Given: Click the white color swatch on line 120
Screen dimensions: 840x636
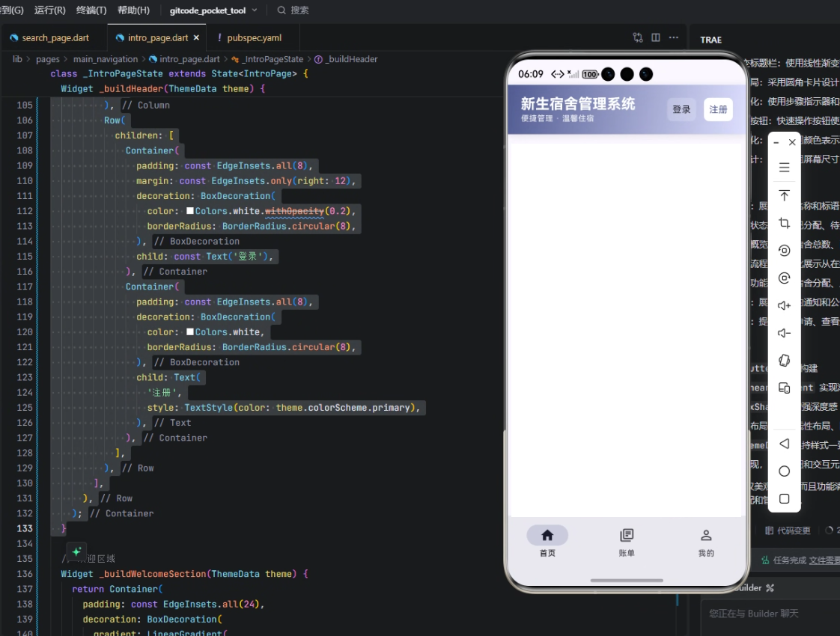Looking at the screenshot, I should (x=189, y=332).
